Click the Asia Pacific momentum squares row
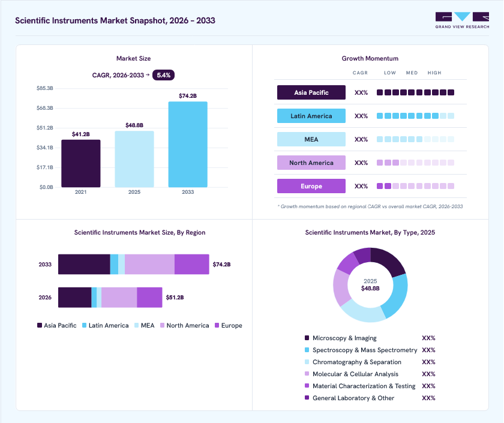504x423 pixels. (x=415, y=92)
